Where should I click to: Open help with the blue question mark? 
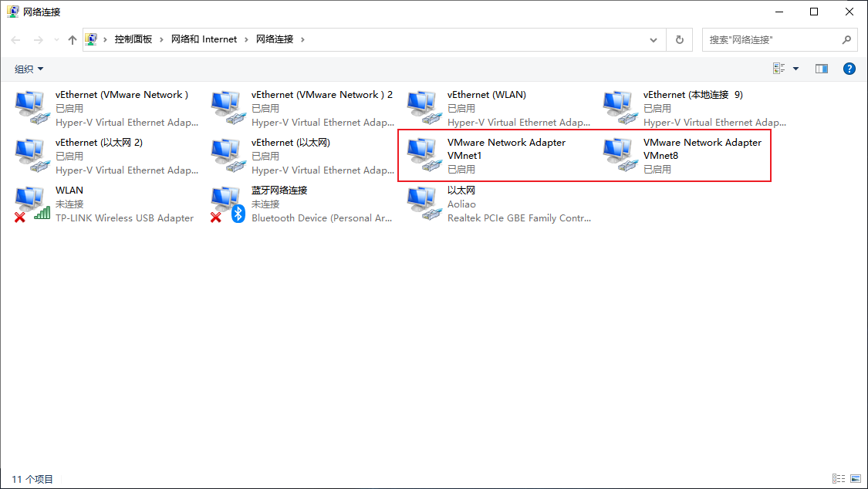point(849,69)
